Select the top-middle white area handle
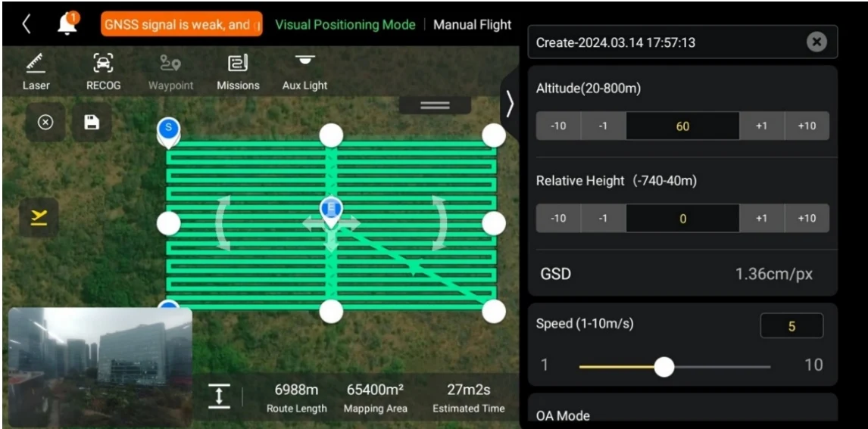Screen dimensions: 868x429 [331, 135]
